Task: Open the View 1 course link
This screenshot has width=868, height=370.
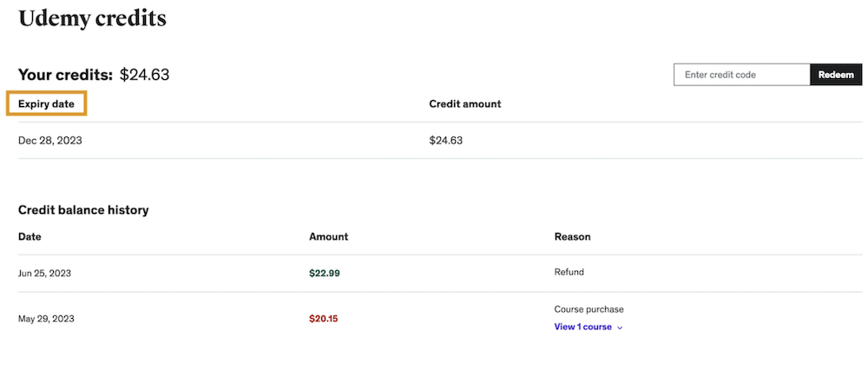Action: 583,327
